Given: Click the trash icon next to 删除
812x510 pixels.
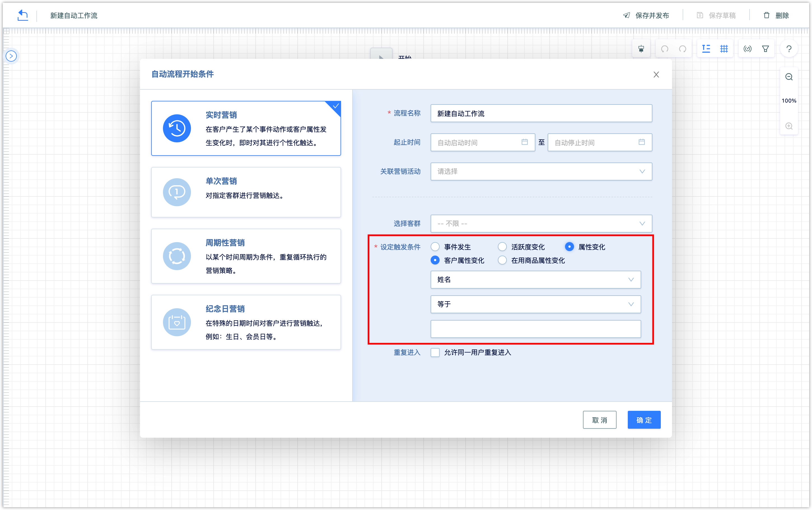Looking at the screenshot, I should [x=767, y=15].
